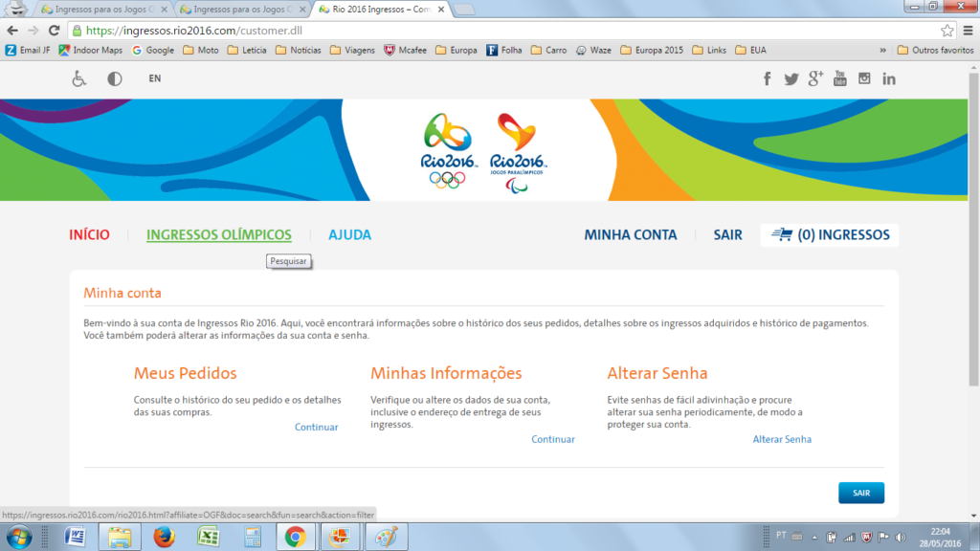Open the Google bookmark
Image resolution: width=980 pixels, height=551 pixels.
[153, 50]
